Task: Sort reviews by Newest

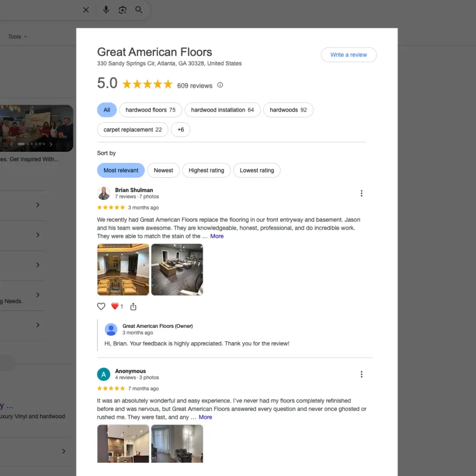Action: (x=163, y=170)
